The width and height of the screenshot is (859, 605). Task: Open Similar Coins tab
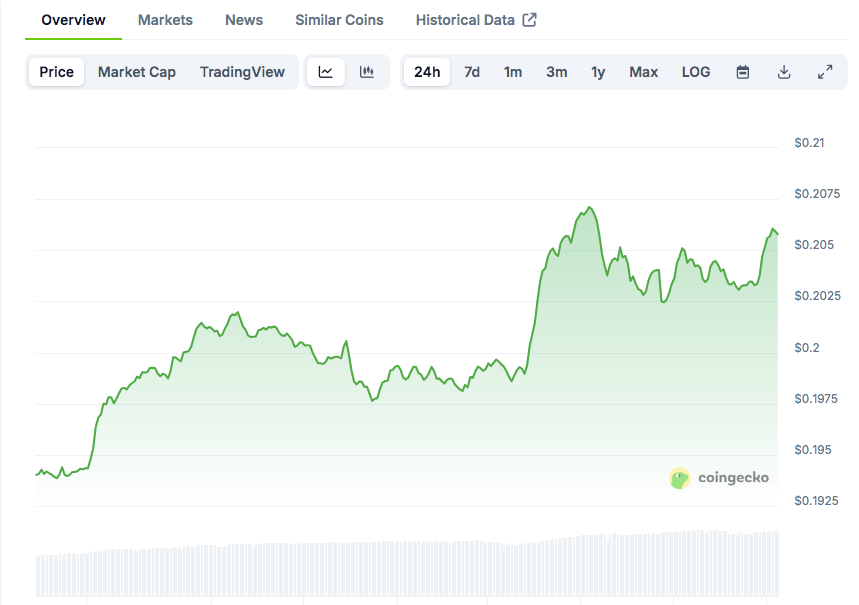point(339,20)
